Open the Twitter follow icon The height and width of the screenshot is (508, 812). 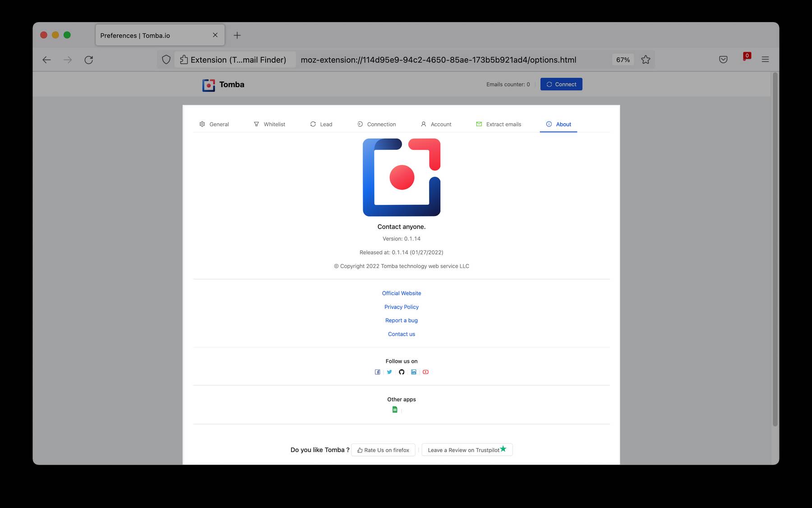(x=389, y=372)
